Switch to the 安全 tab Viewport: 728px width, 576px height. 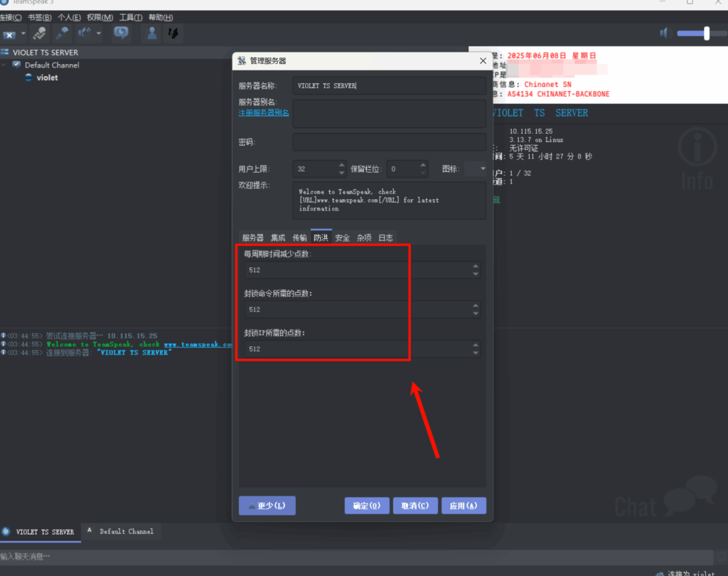(x=342, y=238)
